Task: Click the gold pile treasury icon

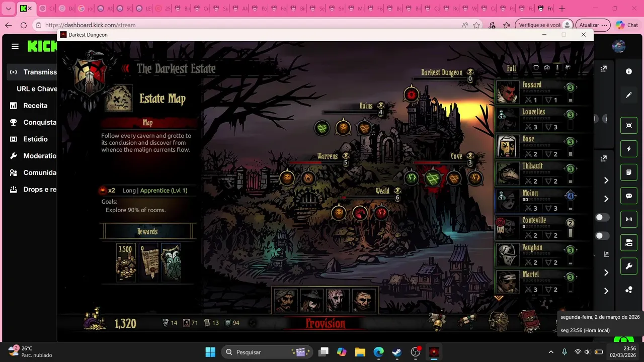Action: [95, 320]
